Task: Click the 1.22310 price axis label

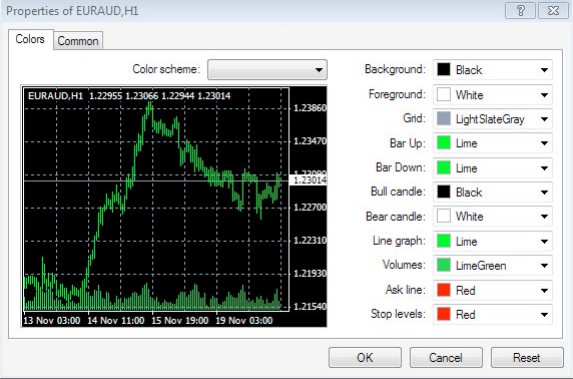Action: (310, 240)
